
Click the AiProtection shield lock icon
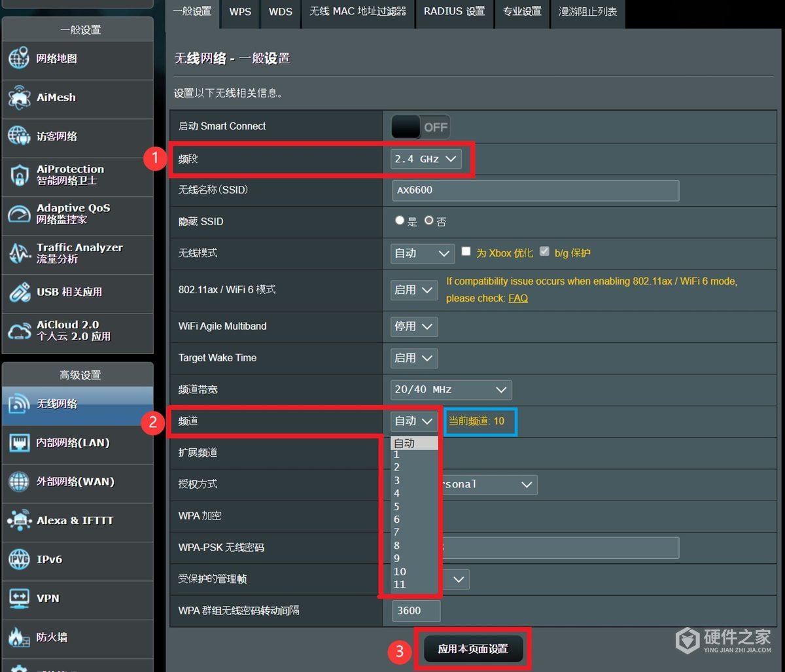(19, 175)
